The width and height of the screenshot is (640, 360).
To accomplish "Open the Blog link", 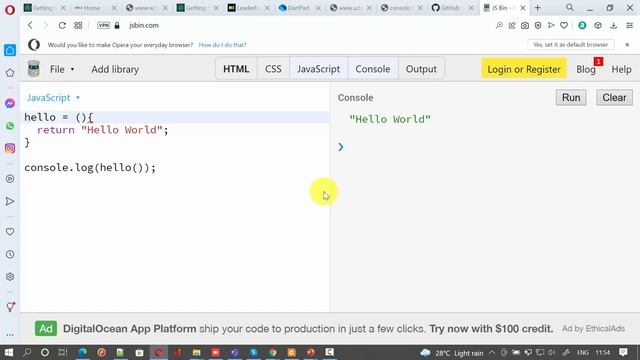I will click(x=586, y=69).
